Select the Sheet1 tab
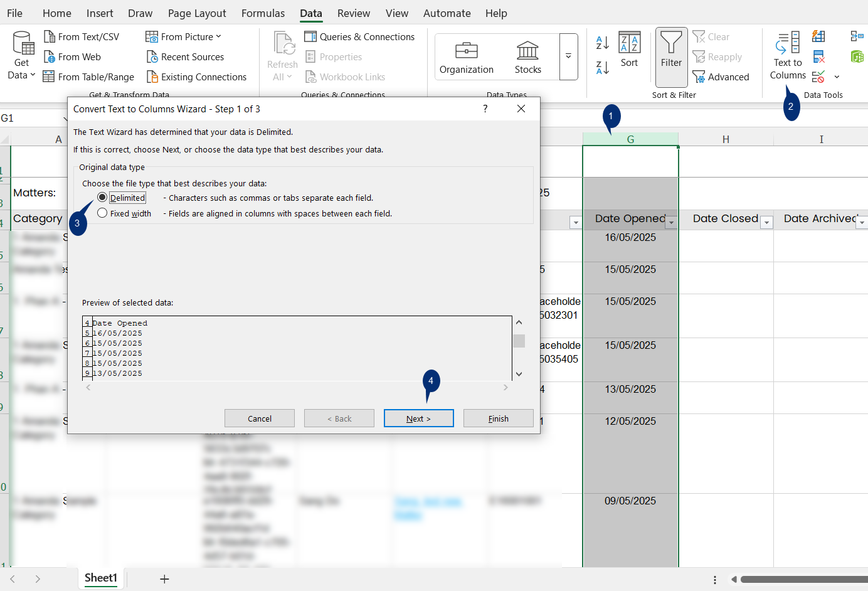The width and height of the screenshot is (868, 591). 101,578
